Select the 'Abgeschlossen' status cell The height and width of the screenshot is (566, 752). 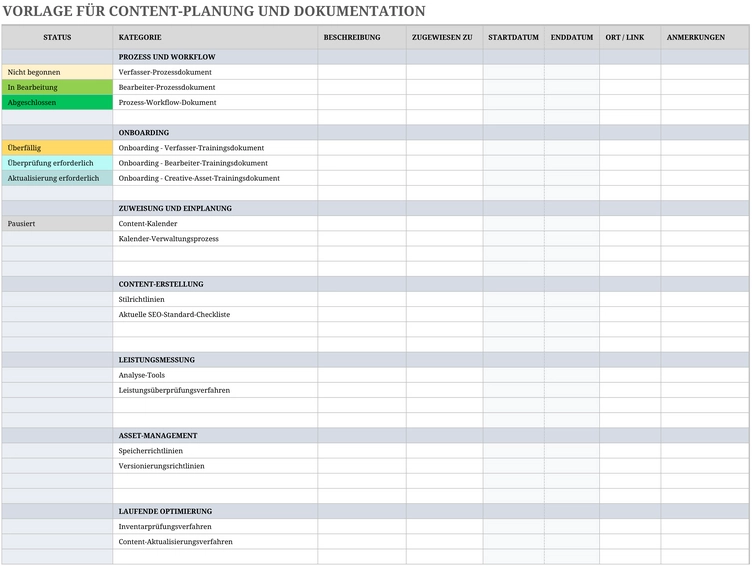click(x=57, y=102)
